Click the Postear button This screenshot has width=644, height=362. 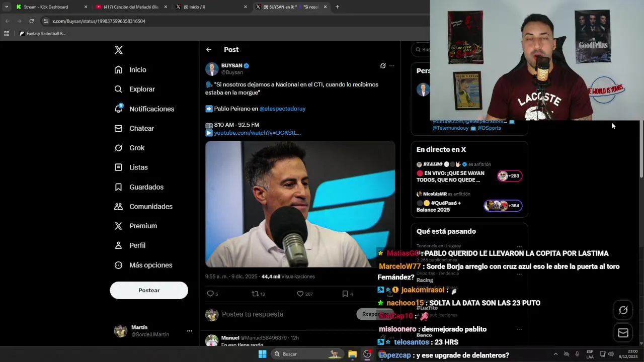click(x=149, y=290)
